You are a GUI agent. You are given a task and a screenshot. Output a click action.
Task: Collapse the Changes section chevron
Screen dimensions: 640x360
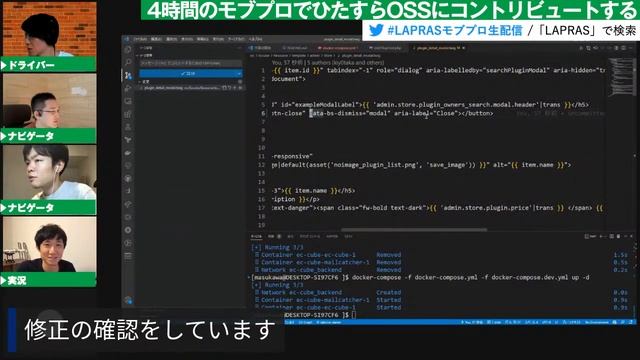(x=140, y=82)
